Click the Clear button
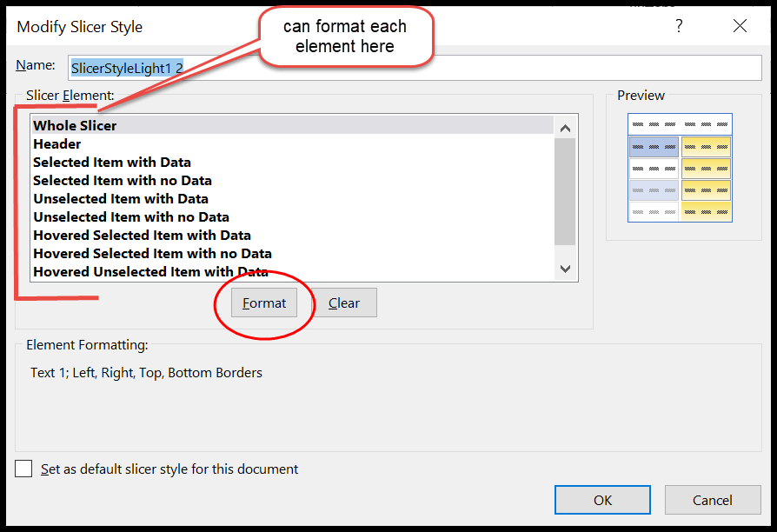The width and height of the screenshot is (777, 532). (x=344, y=303)
